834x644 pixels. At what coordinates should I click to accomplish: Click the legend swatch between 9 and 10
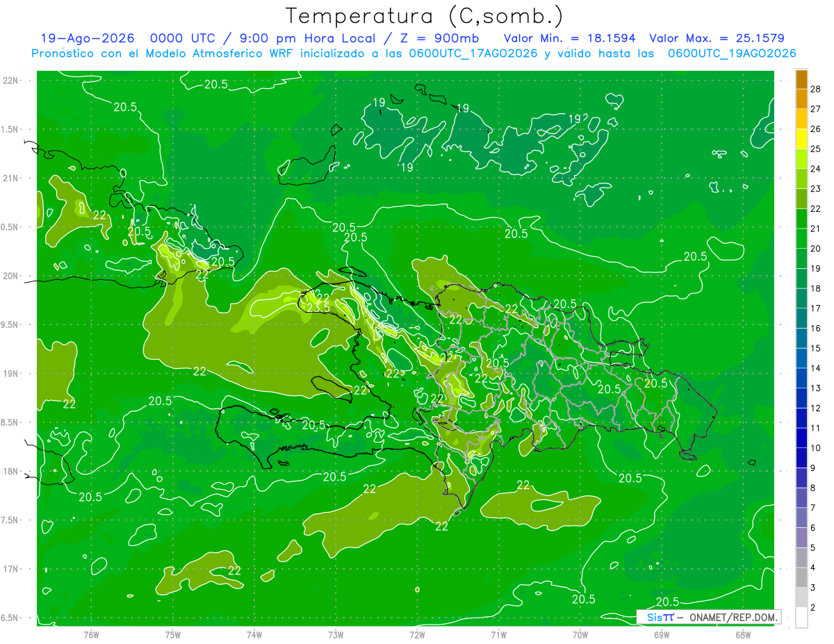coord(801,459)
